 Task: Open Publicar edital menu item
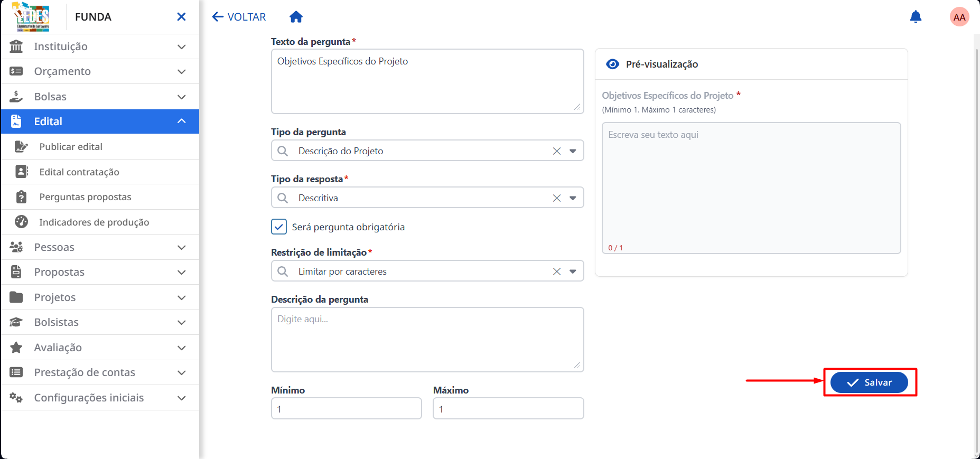coord(100,147)
